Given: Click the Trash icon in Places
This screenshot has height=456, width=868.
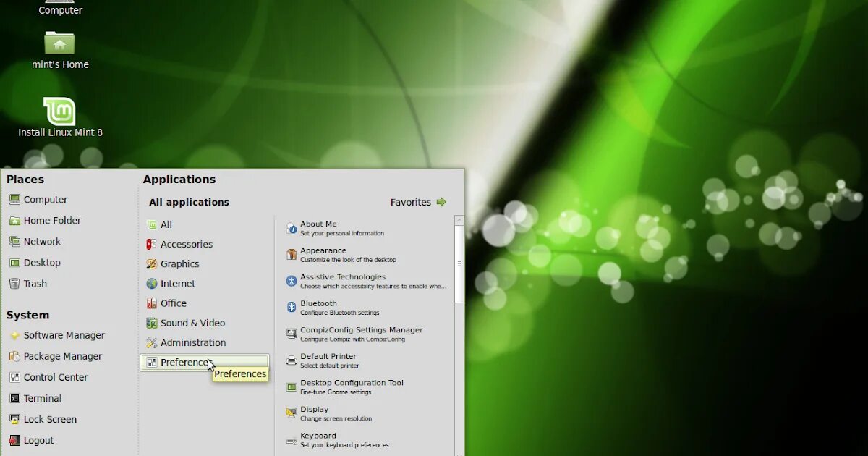Looking at the screenshot, I should [14, 284].
